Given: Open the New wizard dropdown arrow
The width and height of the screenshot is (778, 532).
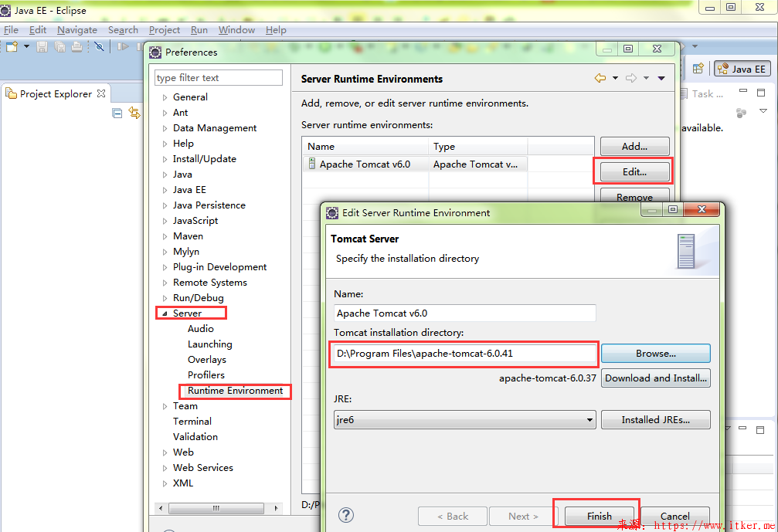Looking at the screenshot, I should tap(26, 46).
